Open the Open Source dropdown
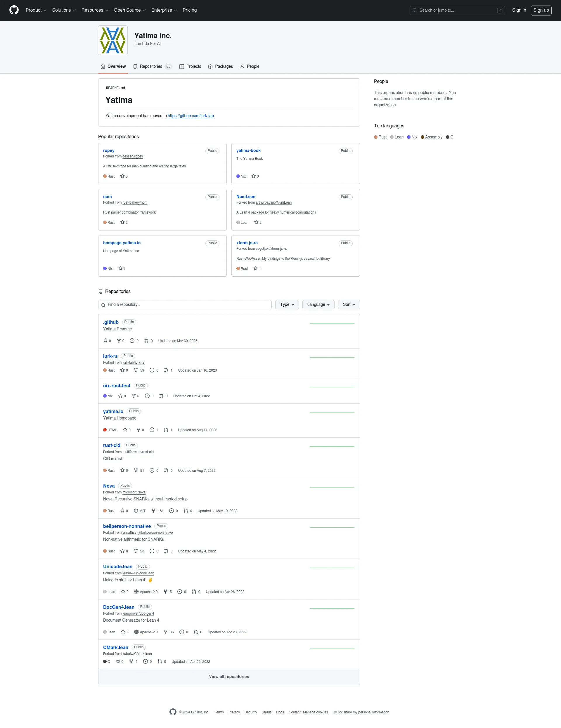The height and width of the screenshot is (728, 561). pyautogui.click(x=130, y=10)
